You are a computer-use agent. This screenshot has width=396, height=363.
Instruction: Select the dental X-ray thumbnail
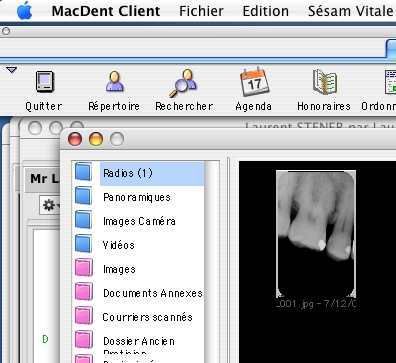(316, 234)
